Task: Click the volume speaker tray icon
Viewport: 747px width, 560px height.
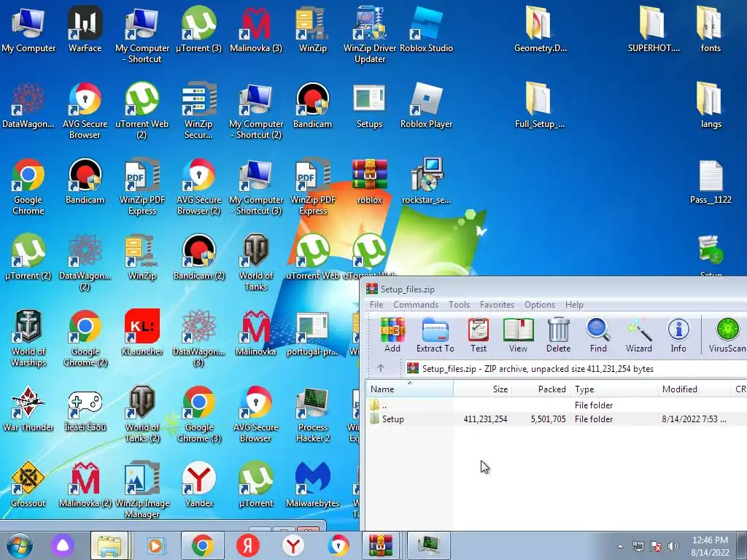Action: (673, 546)
